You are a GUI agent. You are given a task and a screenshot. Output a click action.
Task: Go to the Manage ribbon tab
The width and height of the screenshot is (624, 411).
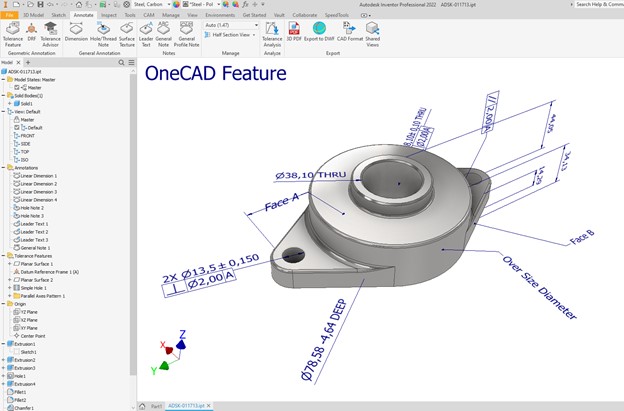click(171, 15)
